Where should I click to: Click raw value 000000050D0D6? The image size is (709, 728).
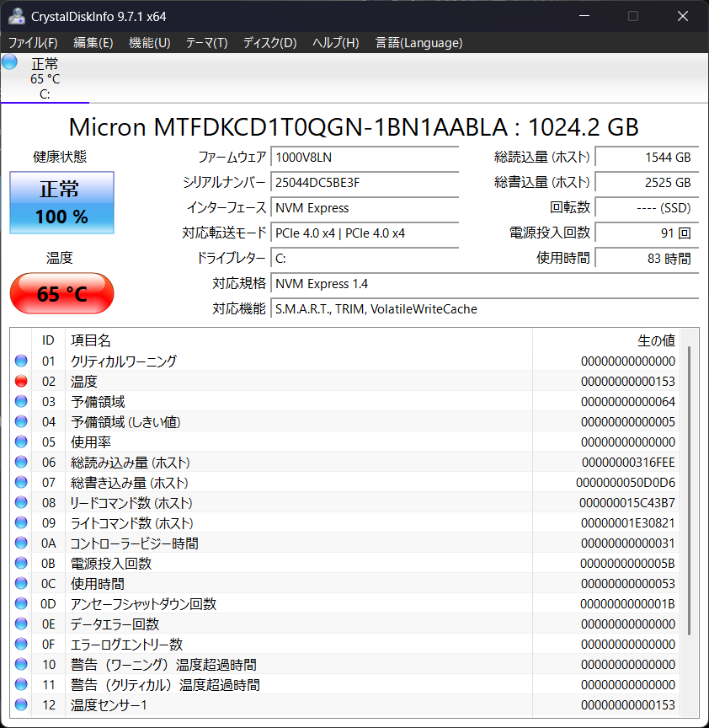point(626,483)
